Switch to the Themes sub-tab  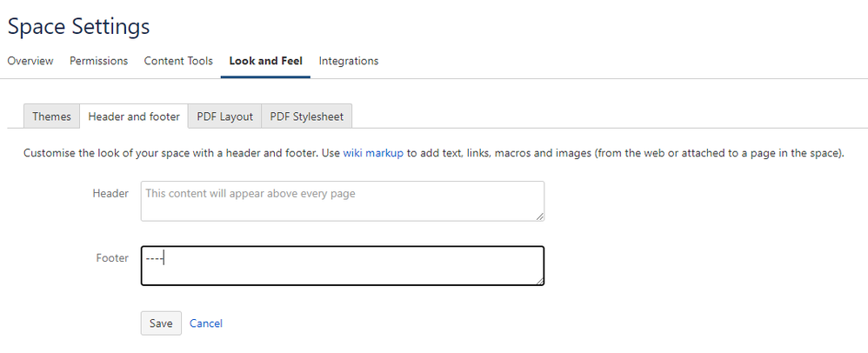tap(51, 117)
